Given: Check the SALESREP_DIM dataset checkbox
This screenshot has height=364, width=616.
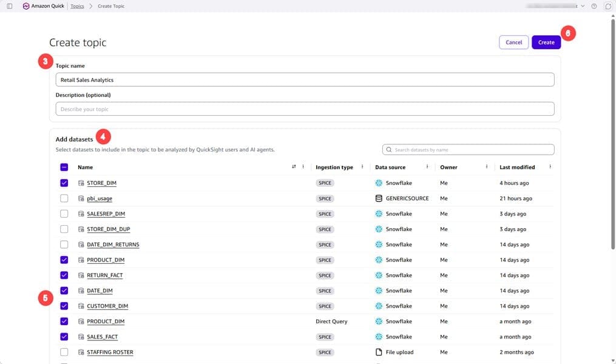Looking at the screenshot, I should (x=64, y=214).
